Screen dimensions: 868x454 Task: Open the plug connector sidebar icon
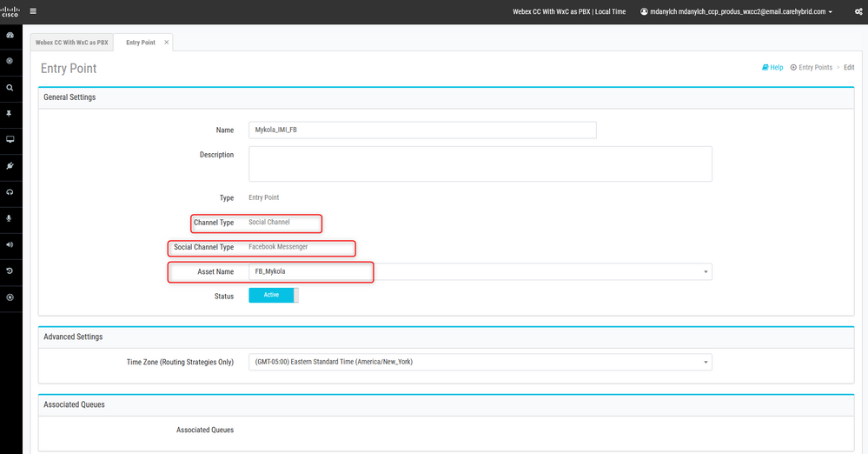tap(10, 166)
